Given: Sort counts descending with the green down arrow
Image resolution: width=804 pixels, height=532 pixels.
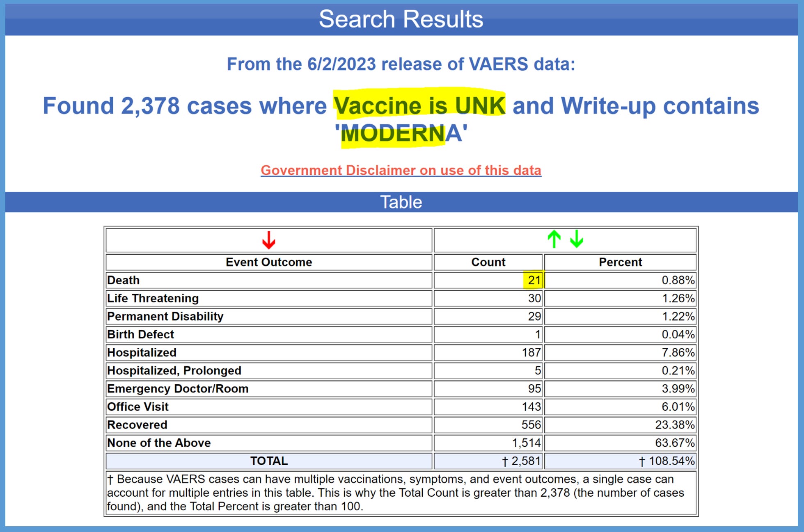Looking at the screenshot, I should click(x=577, y=239).
